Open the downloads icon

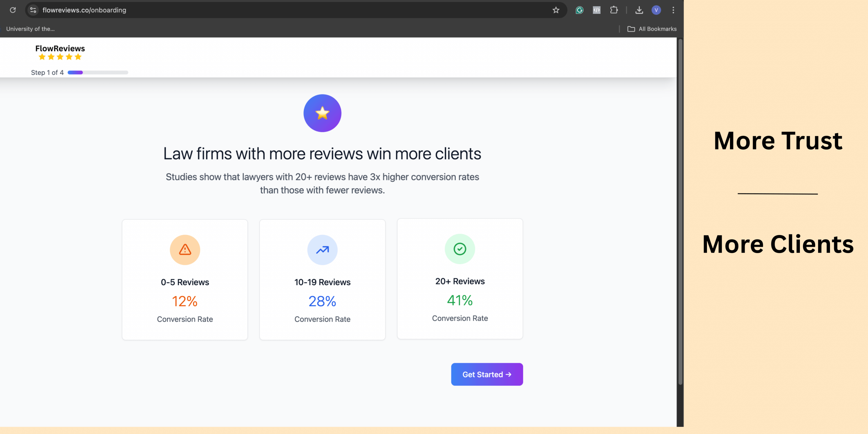pyautogui.click(x=639, y=10)
